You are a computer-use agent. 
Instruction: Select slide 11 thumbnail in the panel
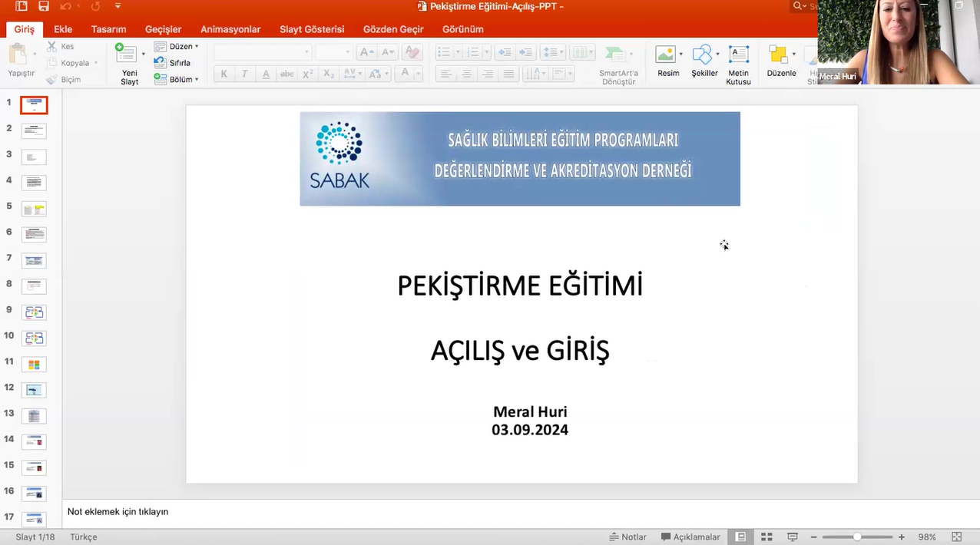coord(34,365)
